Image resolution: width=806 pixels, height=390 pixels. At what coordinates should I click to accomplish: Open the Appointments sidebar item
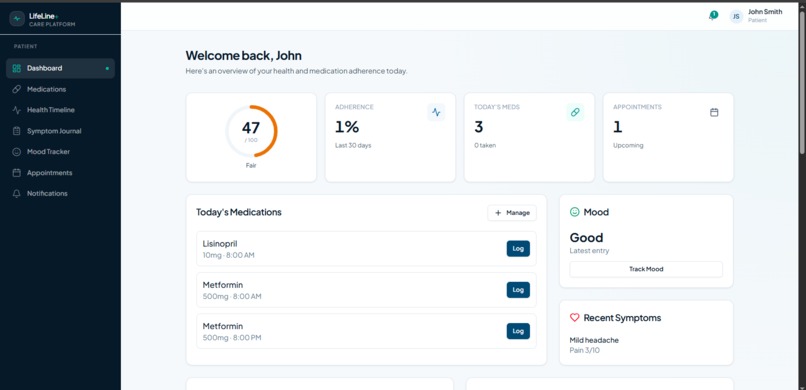pyautogui.click(x=60, y=173)
